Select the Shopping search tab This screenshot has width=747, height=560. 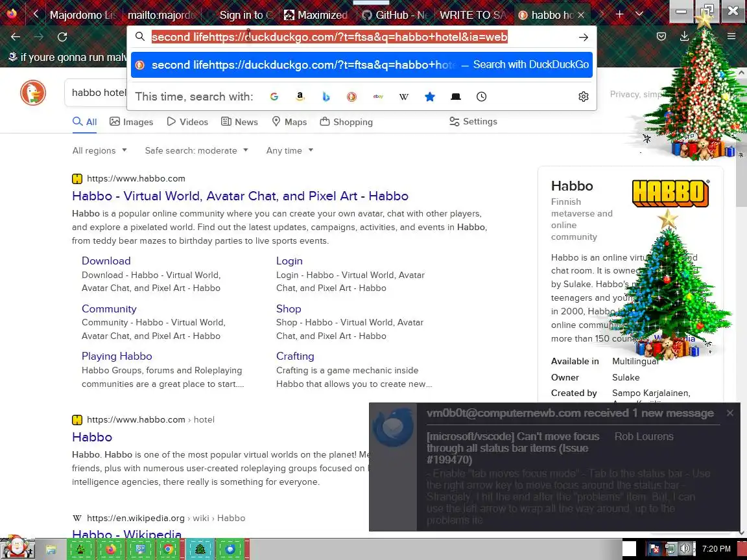pos(346,122)
